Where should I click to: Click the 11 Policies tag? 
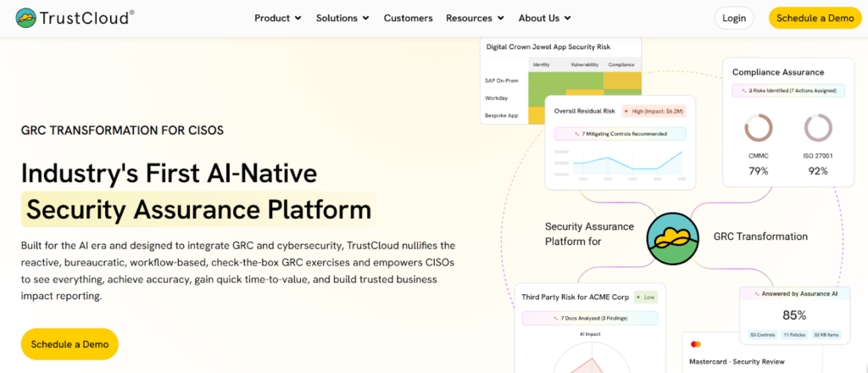(793, 335)
